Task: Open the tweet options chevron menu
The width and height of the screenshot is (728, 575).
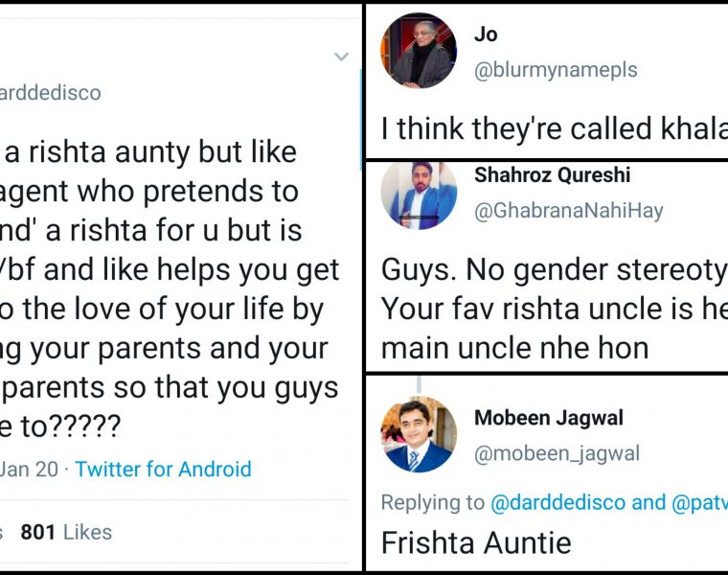Action: click(341, 57)
